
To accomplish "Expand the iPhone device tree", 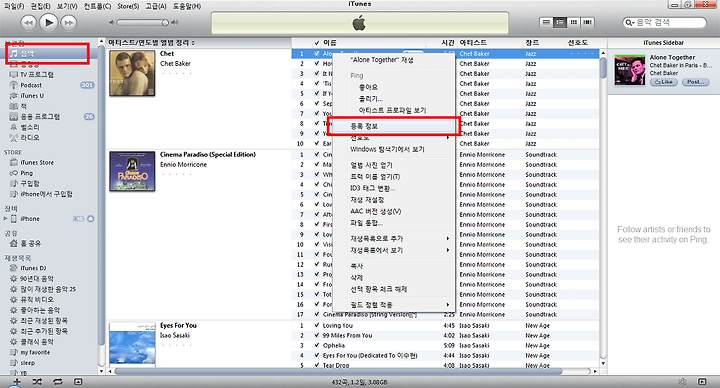I will coord(6,219).
